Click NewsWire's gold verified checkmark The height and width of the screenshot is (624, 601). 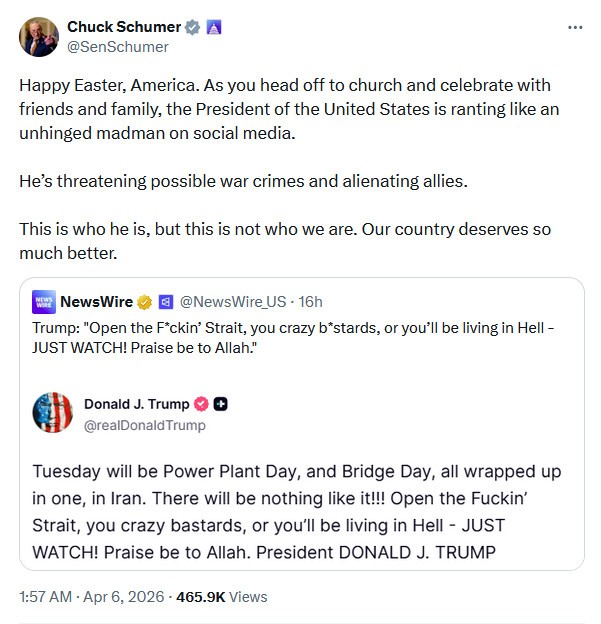[144, 301]
